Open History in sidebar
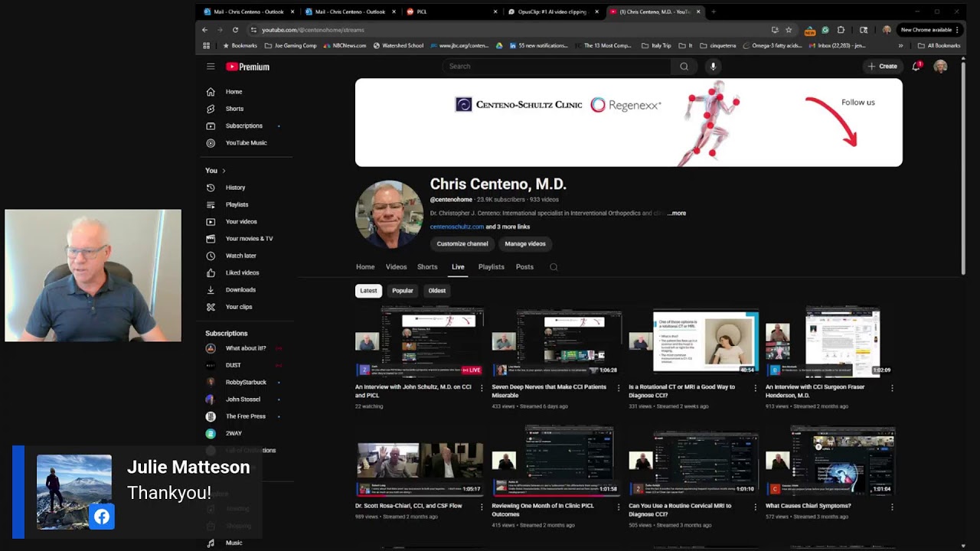 [x=235, y=187]
